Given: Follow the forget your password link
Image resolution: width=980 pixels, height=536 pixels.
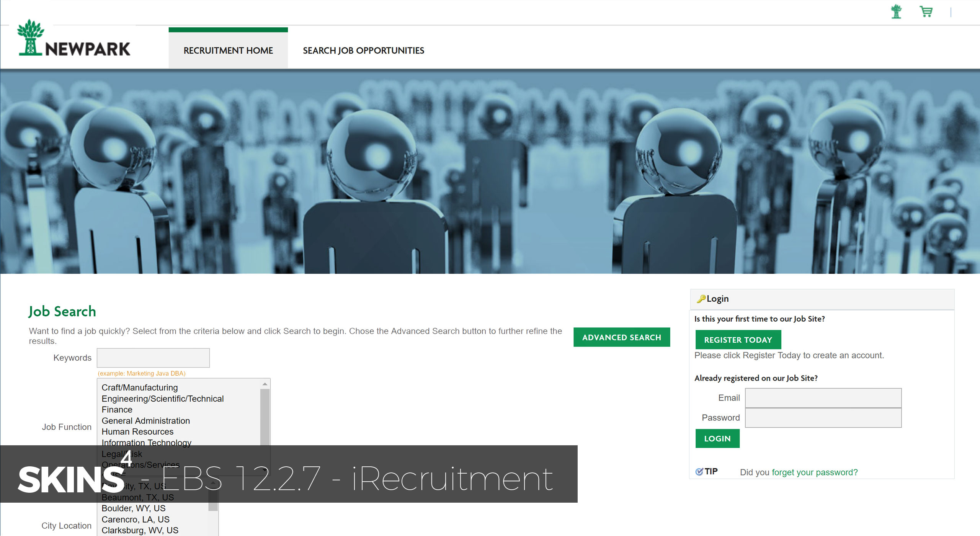Looking at the screenshot, I should (x=814, y=472).
